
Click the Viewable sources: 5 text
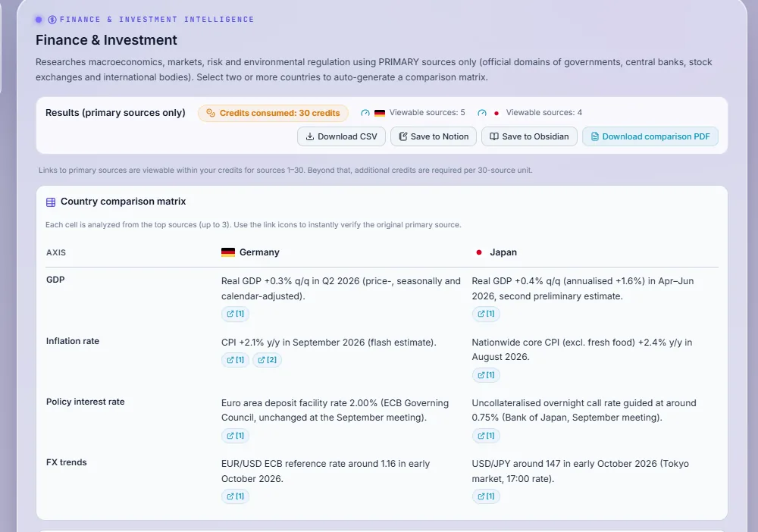click(428, 113)
